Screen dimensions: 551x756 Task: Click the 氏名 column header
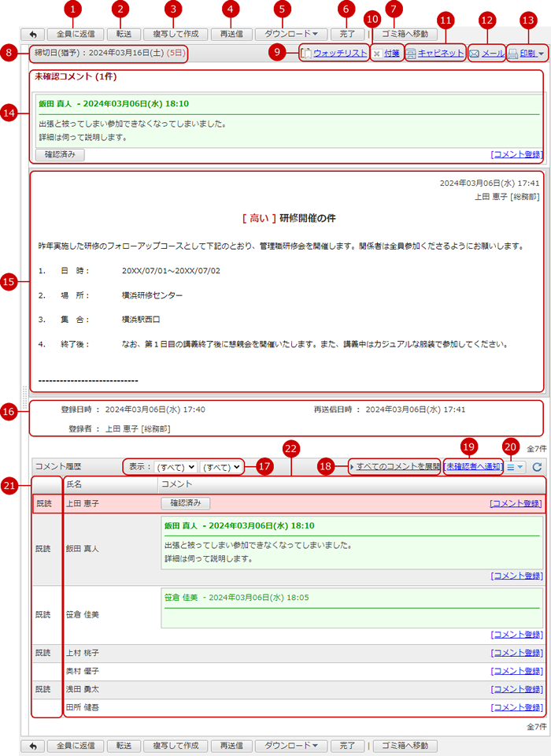tap(110, 484)
